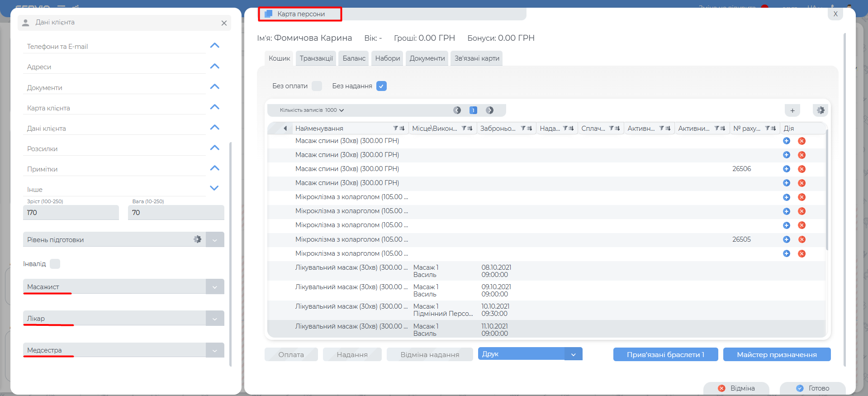The height and width of the screenshot is (396, 868).
Task: Click the Зріст input field
Action: tap(71, 213)
